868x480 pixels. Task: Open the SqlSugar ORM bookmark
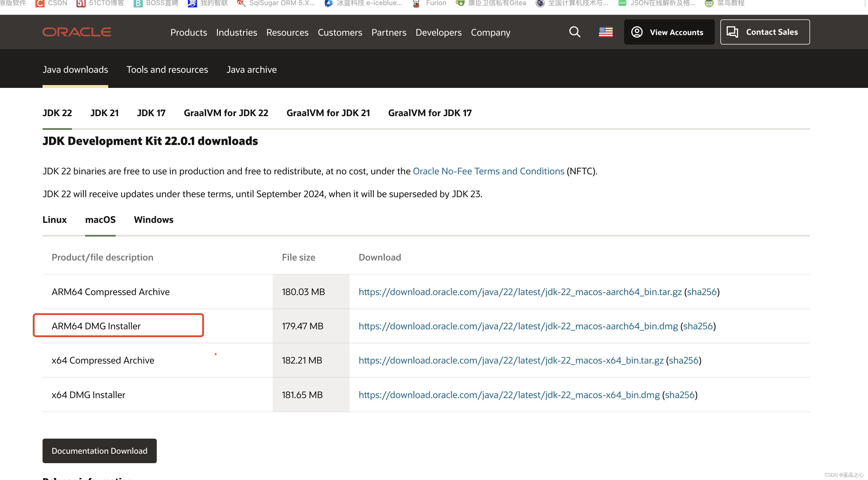(276, 3)
